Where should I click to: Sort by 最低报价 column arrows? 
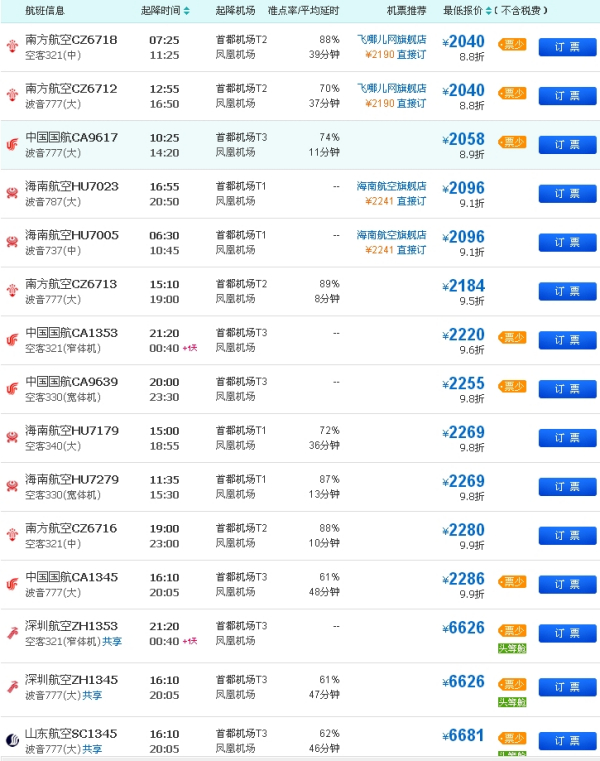click(x=488, y=11)
